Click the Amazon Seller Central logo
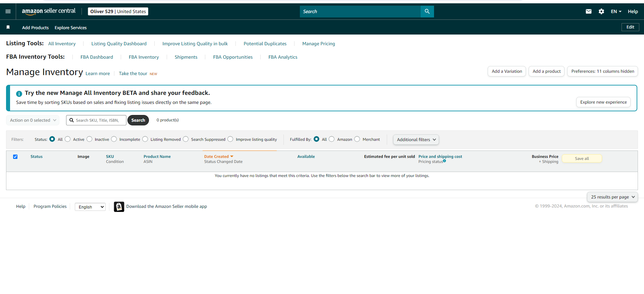The image size is (644, 294). tap(49, 11)
